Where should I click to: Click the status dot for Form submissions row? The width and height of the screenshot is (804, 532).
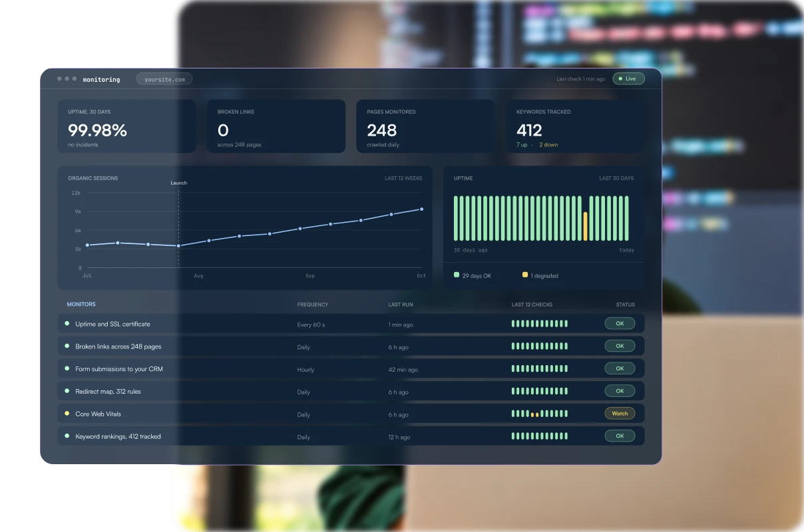[x=67, y=368]
